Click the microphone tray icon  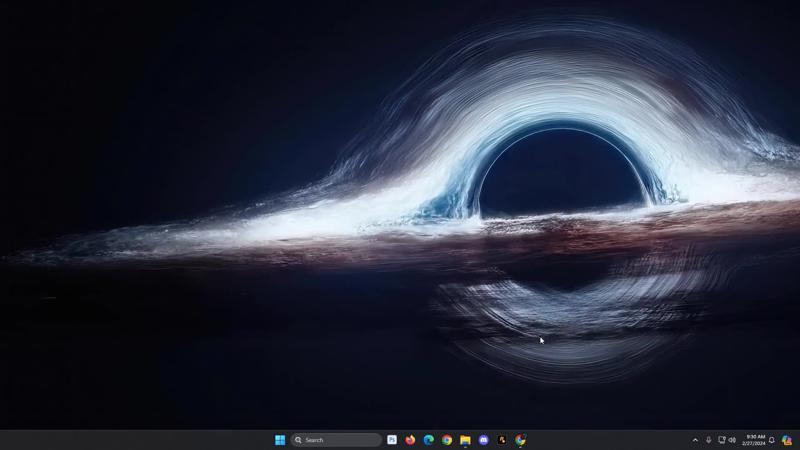point(709,440)
